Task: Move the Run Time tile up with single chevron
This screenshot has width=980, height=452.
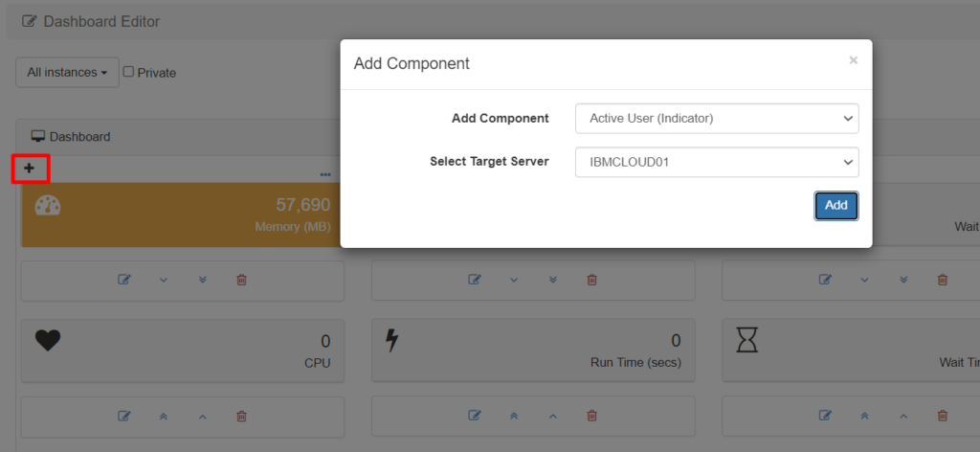Action: (552, 416)
